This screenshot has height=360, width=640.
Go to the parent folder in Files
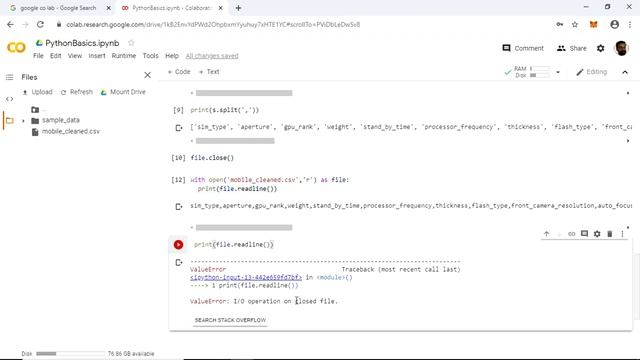click(36, 109)
